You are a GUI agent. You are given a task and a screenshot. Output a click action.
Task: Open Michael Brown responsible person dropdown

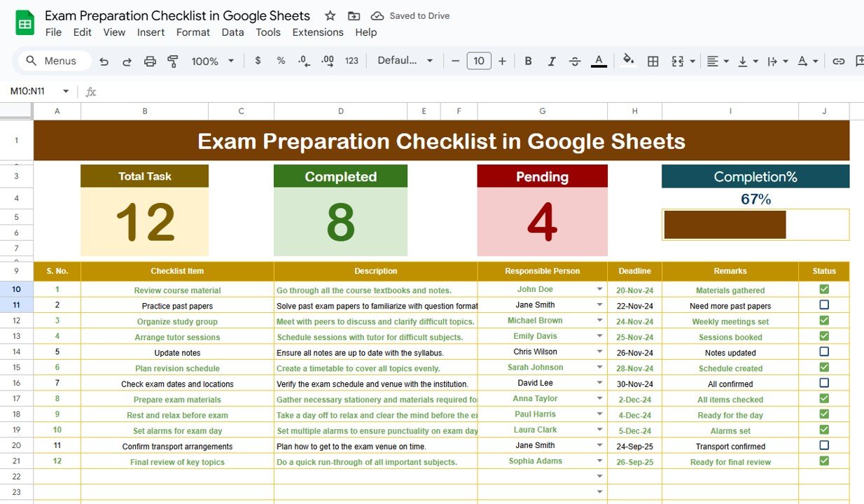pos(600,321)
